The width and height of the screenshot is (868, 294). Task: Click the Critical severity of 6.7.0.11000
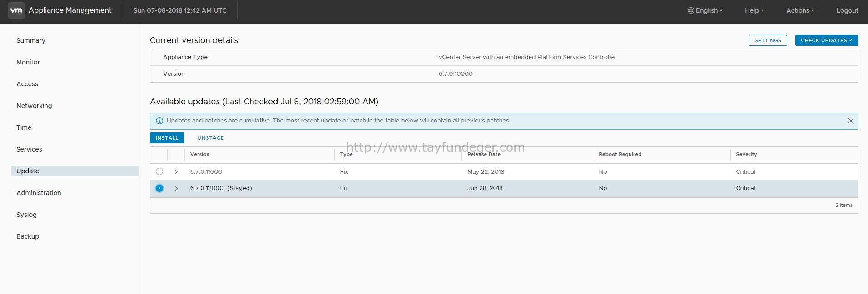[745, 172]
